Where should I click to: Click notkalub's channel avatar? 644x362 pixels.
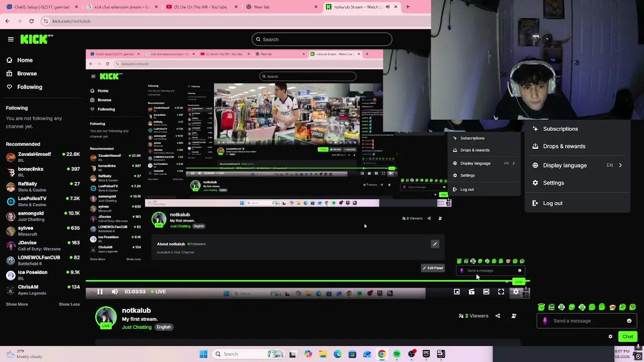tap(106, 318)
